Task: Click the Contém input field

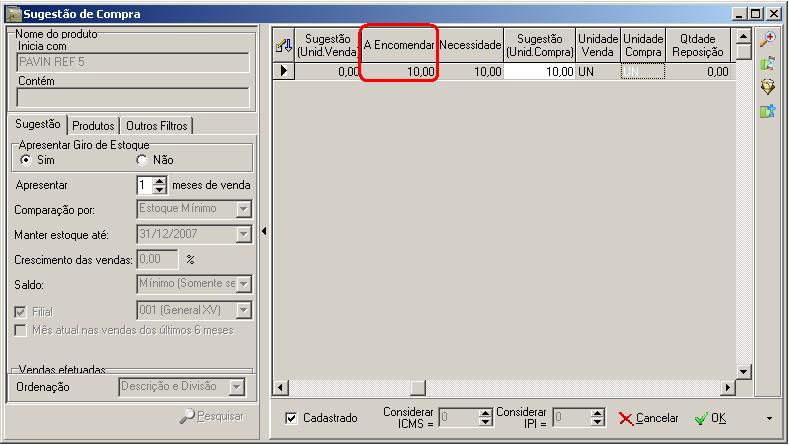Action: (133, 98)
